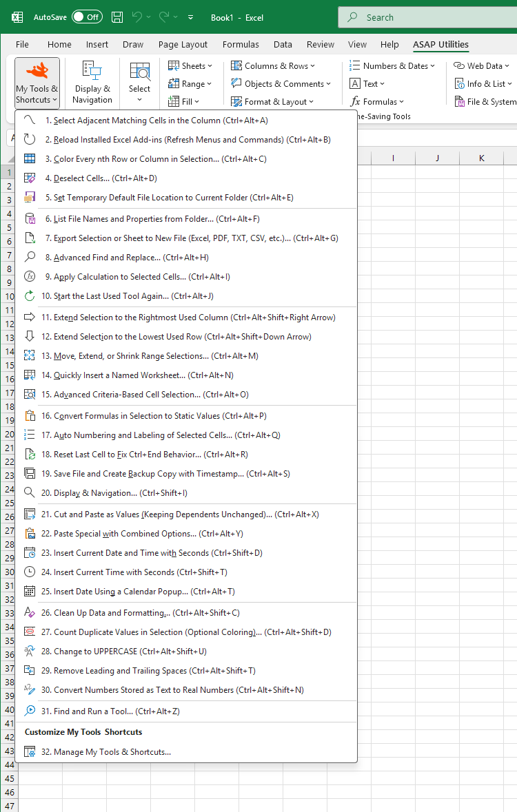Open the My Tools & Shortcuts dropdown
The width and height of the screenshot is (517, 812).
tap(37, 83)
